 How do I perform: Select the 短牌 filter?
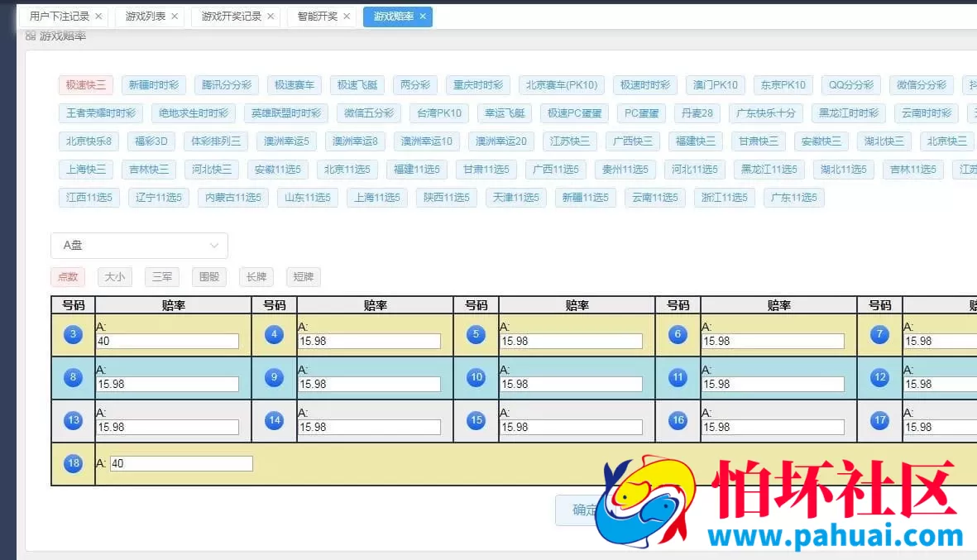click(303, 277)
